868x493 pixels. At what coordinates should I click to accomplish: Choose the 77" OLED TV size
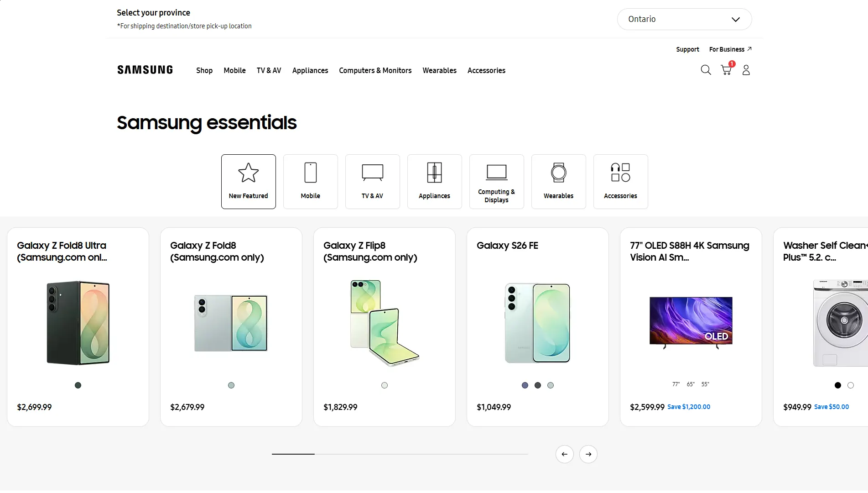676,384
